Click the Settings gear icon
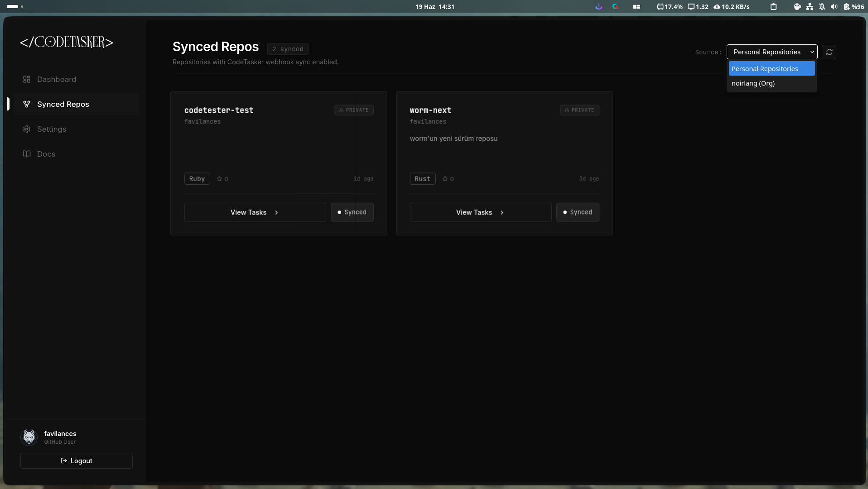868x489 pixels. 27,129
